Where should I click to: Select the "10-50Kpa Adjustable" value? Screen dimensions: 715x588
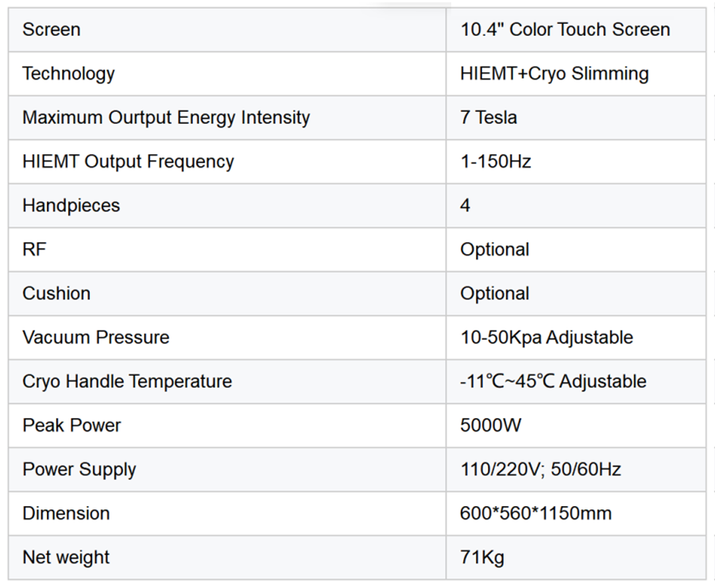point(547,337)
